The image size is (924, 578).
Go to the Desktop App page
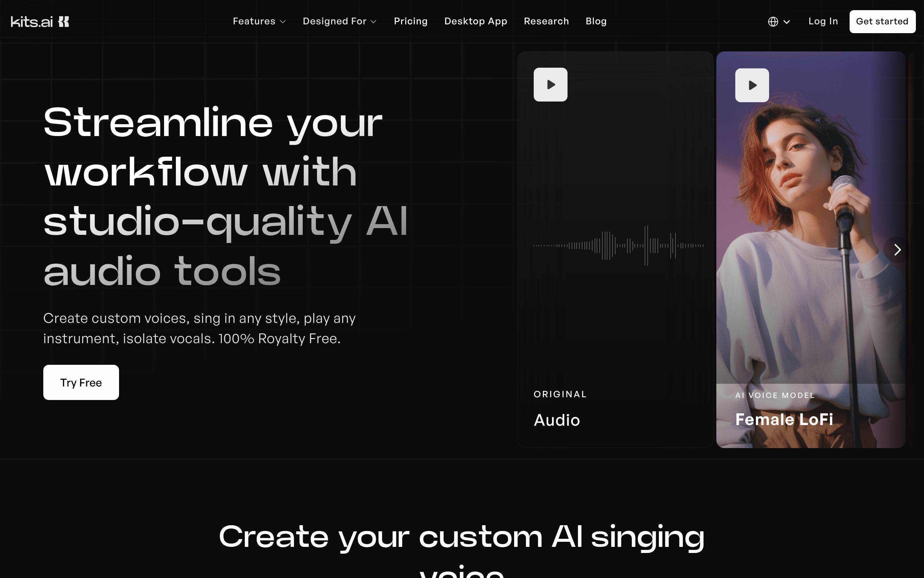tap(475, 21)
